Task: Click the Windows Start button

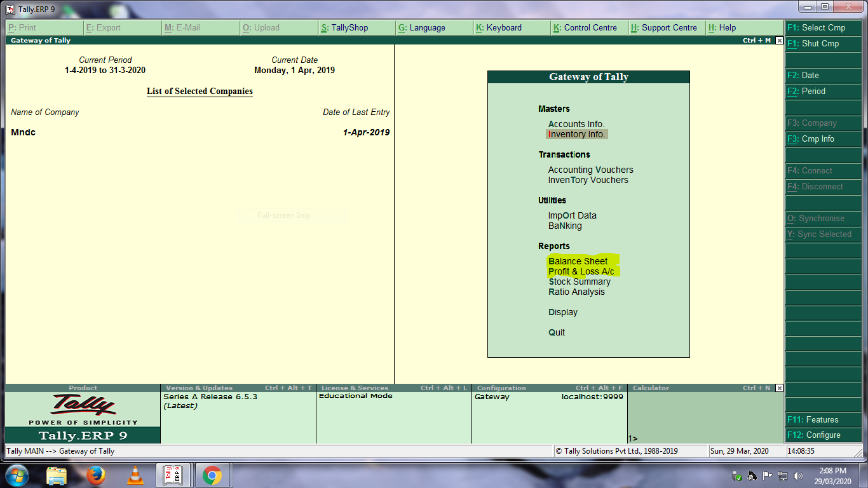Action: pyautogui.click(x=17, y=475)
